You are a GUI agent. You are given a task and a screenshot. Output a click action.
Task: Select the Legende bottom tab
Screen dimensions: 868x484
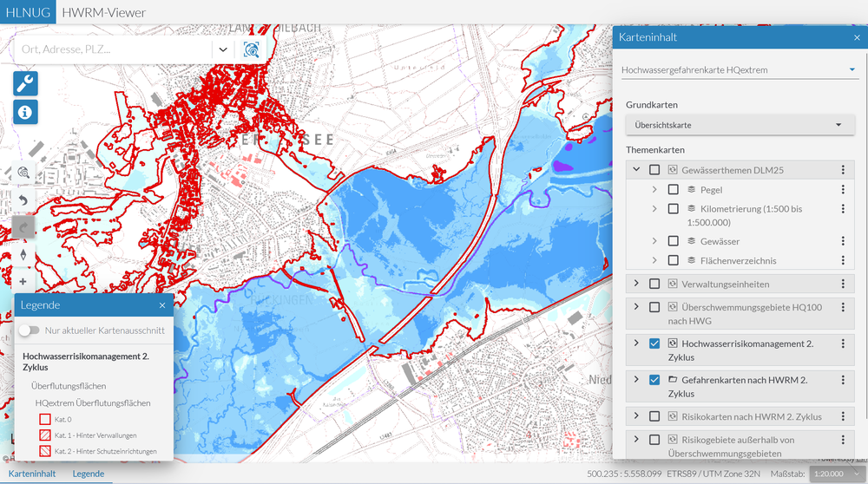pos(88,474)
